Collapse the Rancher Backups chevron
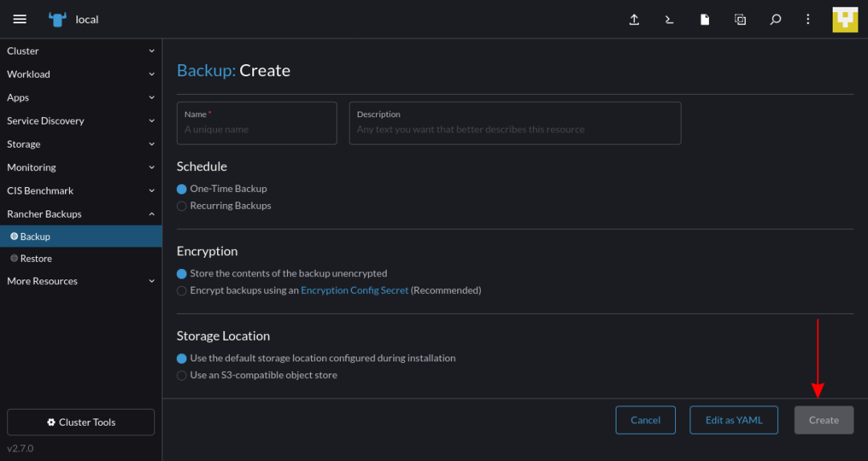This screenshot has width=868, height=461. pos(152,214)
